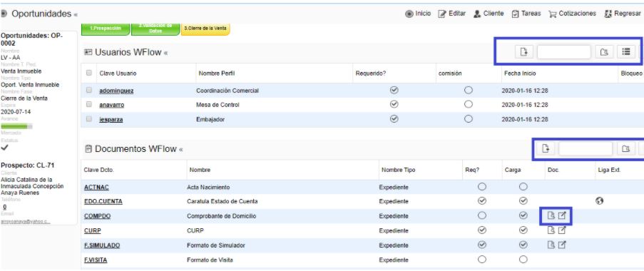View document icon for F.SIMULADO row
This screenshot has height=271, width=644.
coord(551,245)
